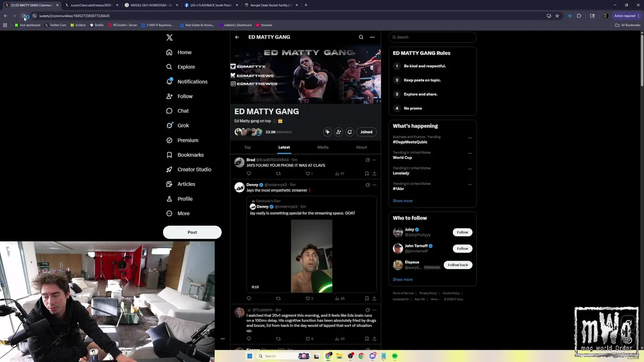
Task: Open File Explorer from the taskbar
Action: (339, 356)
